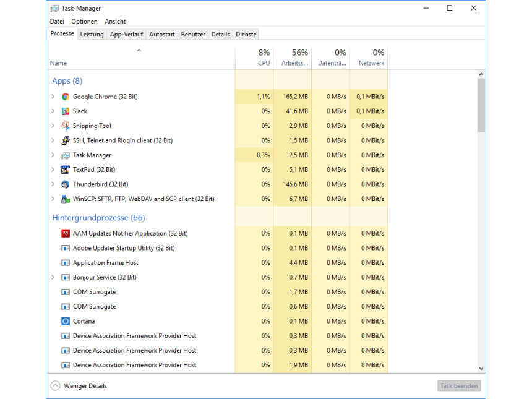The width and height of the screenshot is (532, 399).
Task: Expand the Task Manager process group
Action: [53, 155]
